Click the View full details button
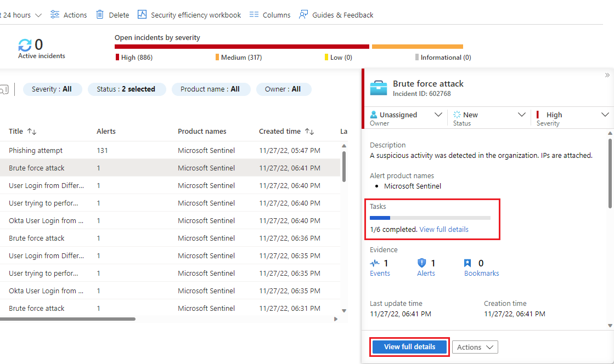Screen dimensions: 614x364 pos(409,347)
